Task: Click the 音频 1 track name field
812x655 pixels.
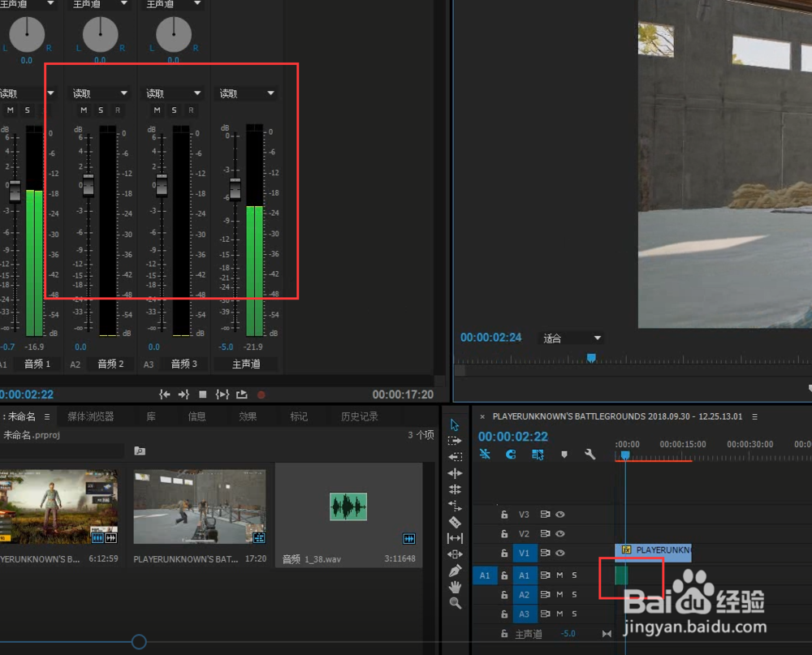Action: tap(37, 364)
